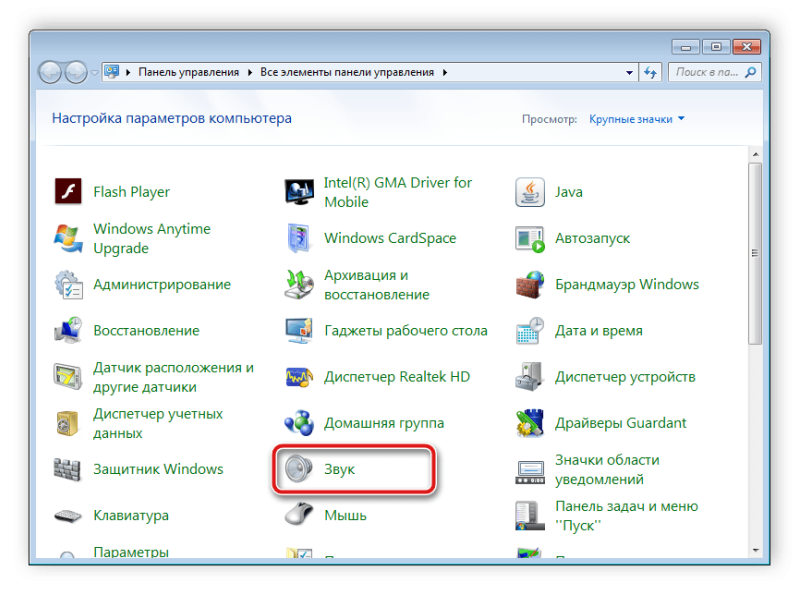Open the Мышь link
Viewport: 800px width, 595px height.
coord(345,516)
